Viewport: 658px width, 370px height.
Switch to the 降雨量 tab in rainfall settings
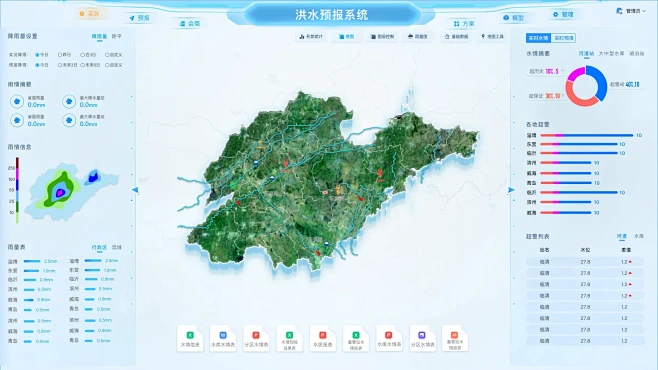pos(99,37)
